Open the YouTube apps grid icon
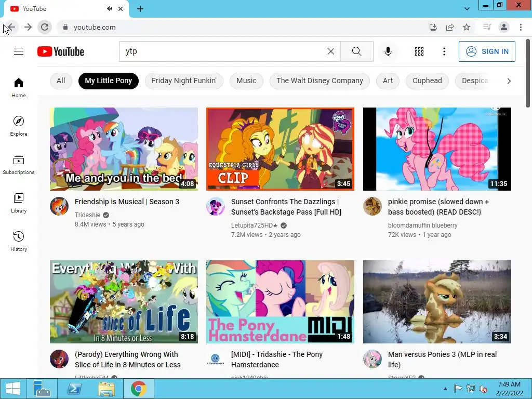 419,51
